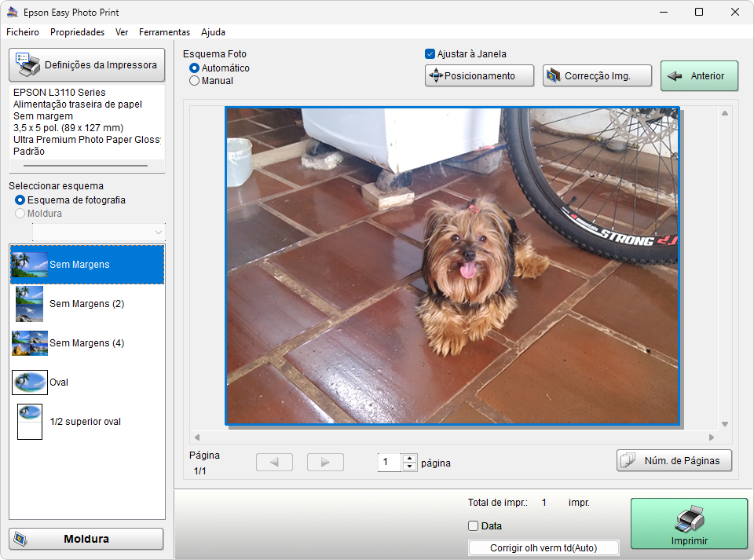This screenshot has height=560, width=754.
Task: Open Correcção Img. settings
Action: coord(597,76)
